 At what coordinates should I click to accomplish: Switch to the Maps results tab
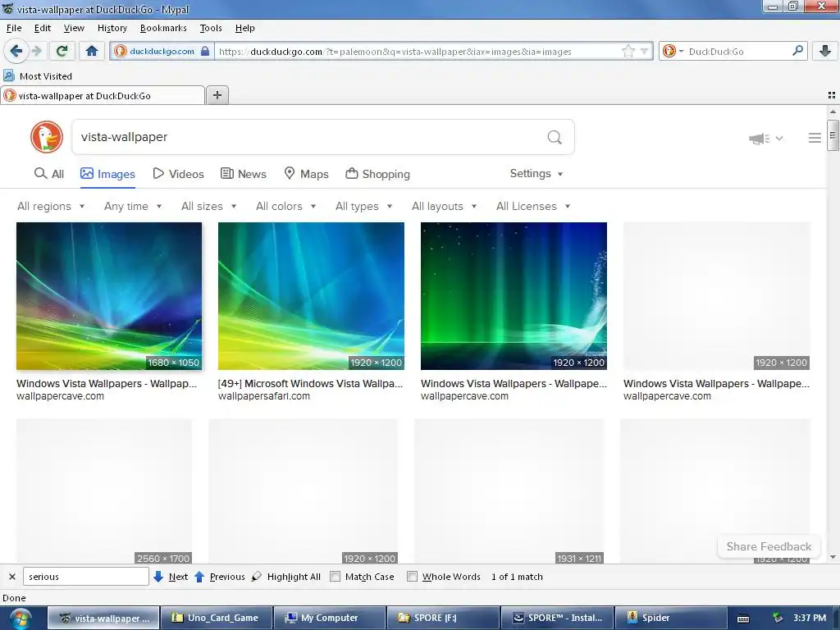point(307,174)
